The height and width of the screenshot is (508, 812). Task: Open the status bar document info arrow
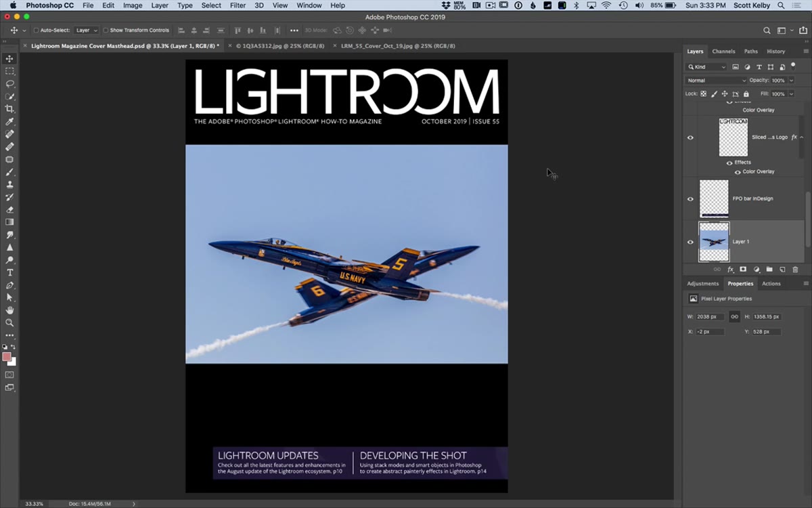[133, 504]
